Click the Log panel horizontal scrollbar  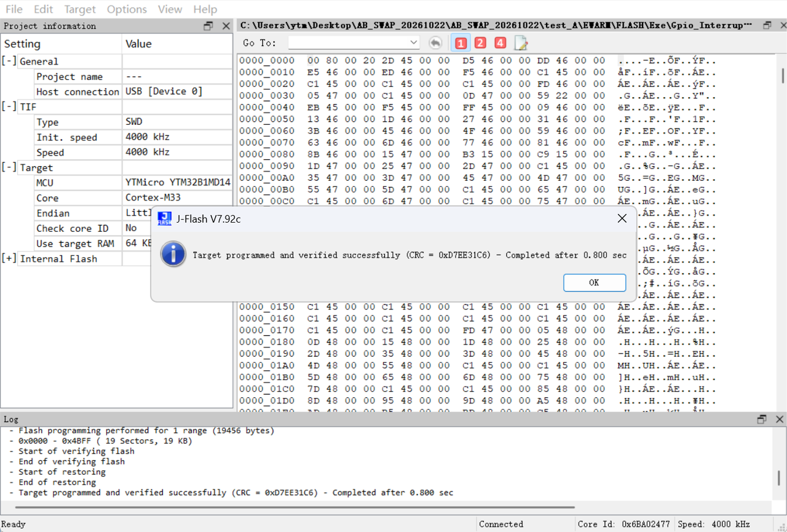tap(295, 507)
